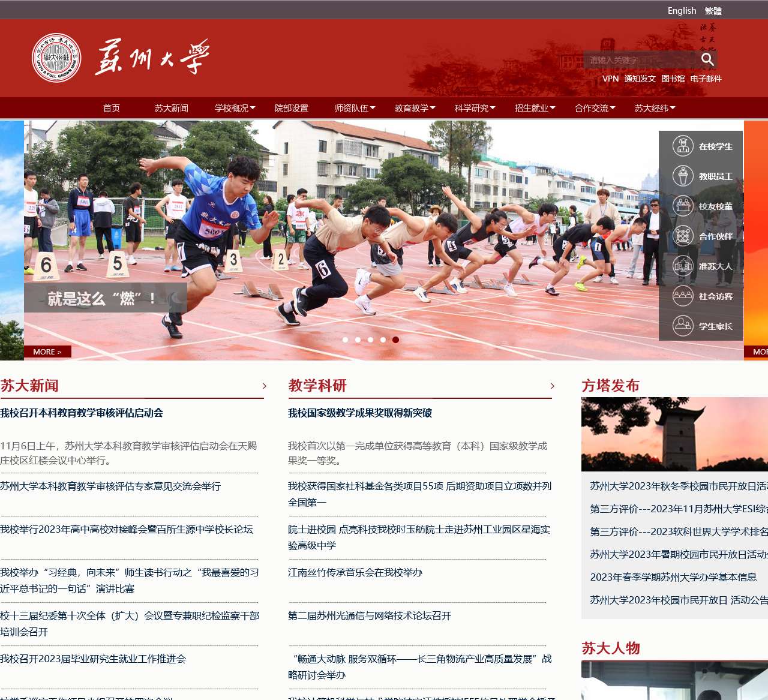768x700 pixels.
Task: Switch display to 繁體 characters
Action: [713, 10]
